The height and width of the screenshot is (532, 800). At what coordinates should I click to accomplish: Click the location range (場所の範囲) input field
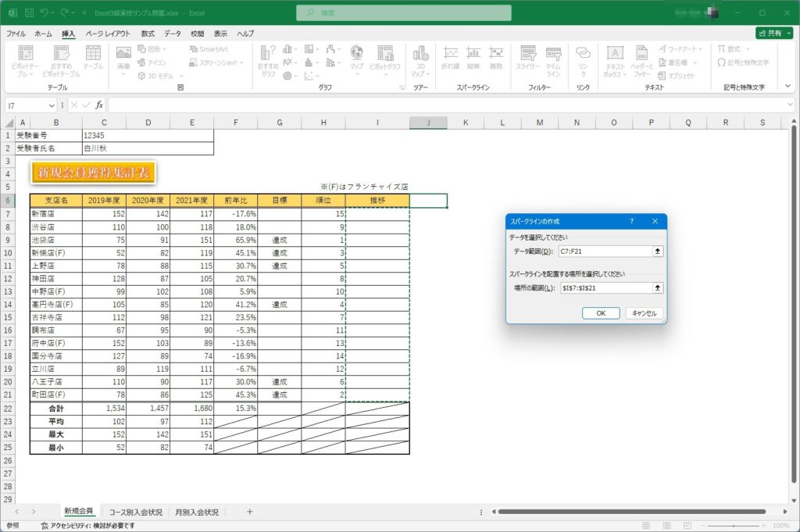tap(605, 287)
